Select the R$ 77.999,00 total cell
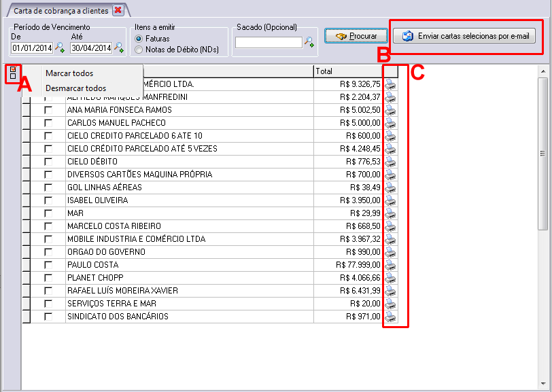The height and width of the screenshot is (392, 552). click(348, 265)
